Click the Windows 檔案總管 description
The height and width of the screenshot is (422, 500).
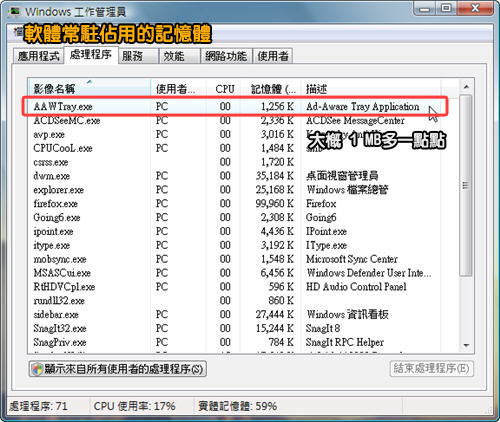(x=347, y=190)
